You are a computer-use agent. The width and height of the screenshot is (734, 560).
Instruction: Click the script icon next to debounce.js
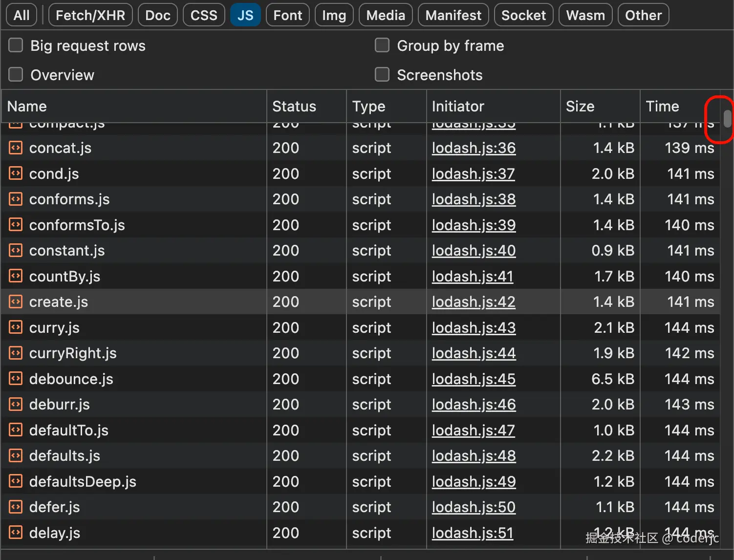(x=16, y=379)
